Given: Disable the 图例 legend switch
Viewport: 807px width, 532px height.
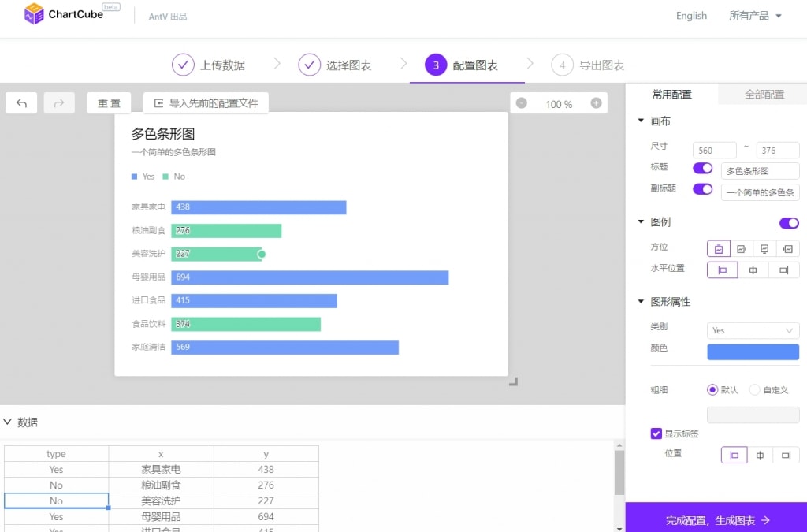Looking at the screenshot, I should (789, 223).
